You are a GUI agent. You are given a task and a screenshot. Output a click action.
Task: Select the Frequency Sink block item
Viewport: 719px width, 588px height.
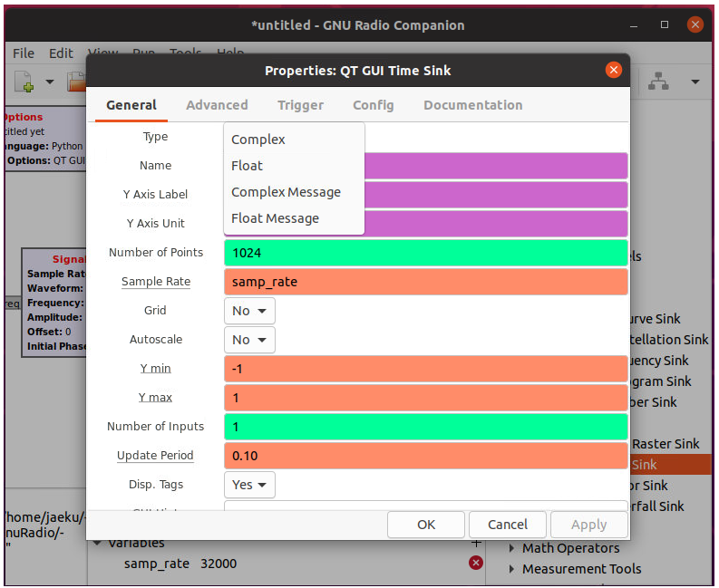pyautogui.click(x=659, y=361)
